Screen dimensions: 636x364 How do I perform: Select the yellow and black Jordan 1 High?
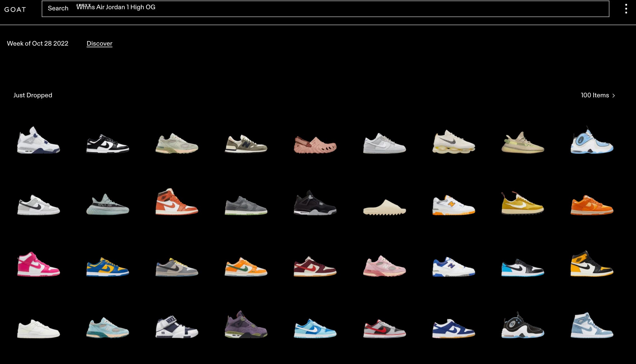[592, 264]
